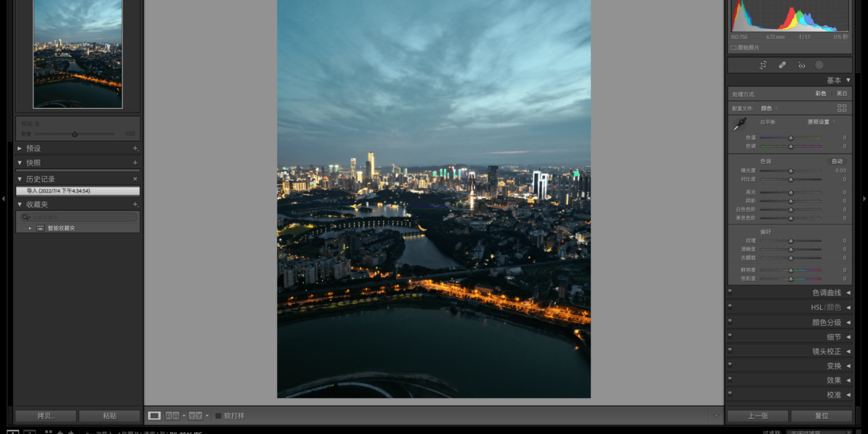Toggle the 色调曲线 panel on/off switch

point(729,291)
